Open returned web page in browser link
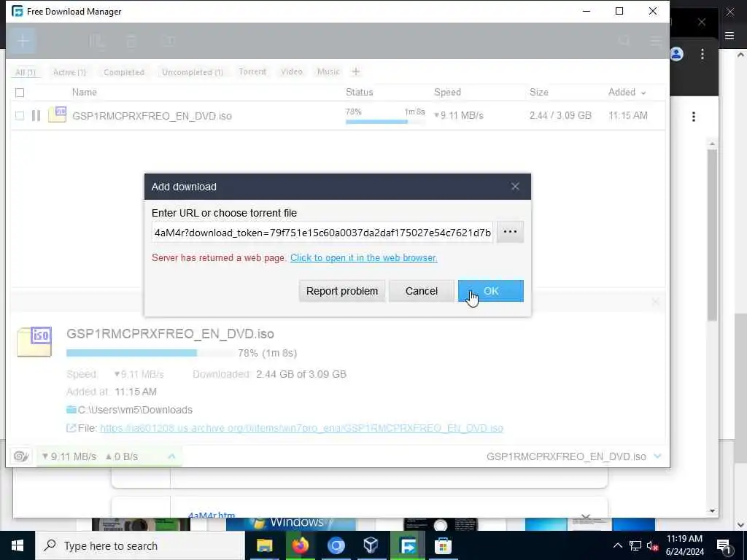The image size is (747, 560). (x=363, y=257)
